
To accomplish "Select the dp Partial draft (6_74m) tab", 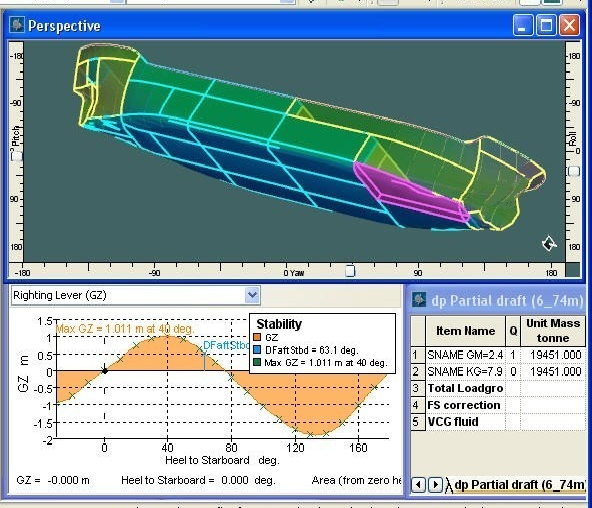I will [520, 485].
